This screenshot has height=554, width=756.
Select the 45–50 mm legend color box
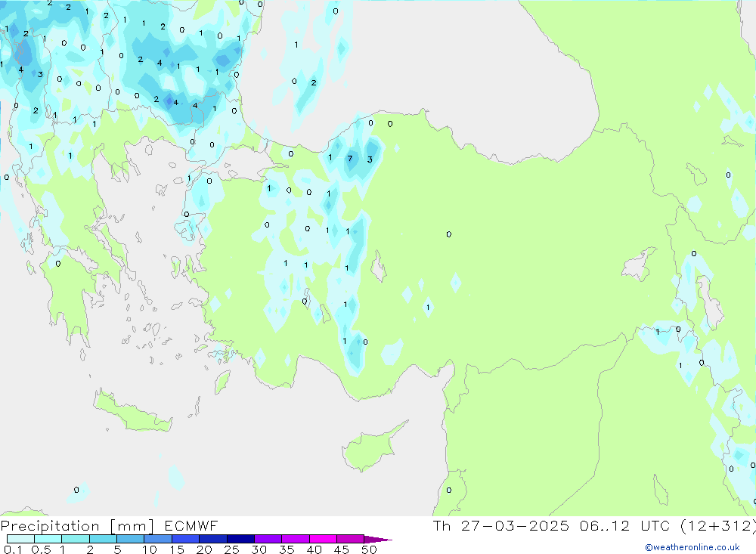[x=351, y=539]
